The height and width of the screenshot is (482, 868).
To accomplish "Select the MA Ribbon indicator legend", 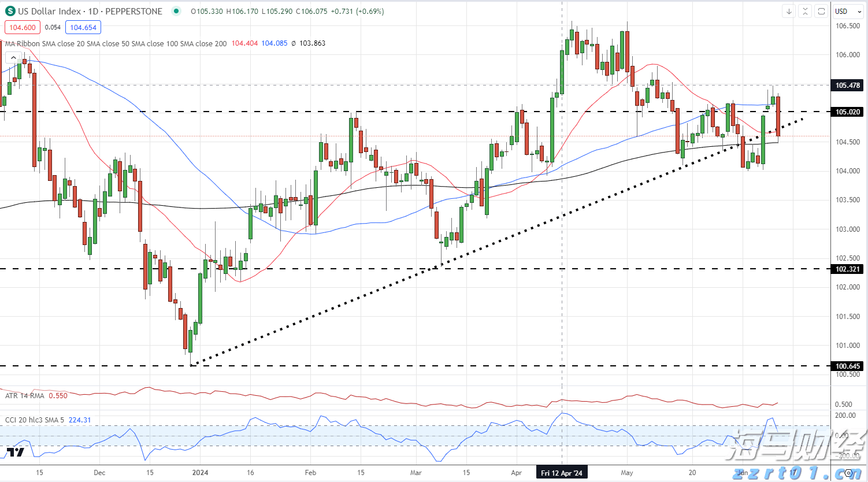I will [116, 43].
